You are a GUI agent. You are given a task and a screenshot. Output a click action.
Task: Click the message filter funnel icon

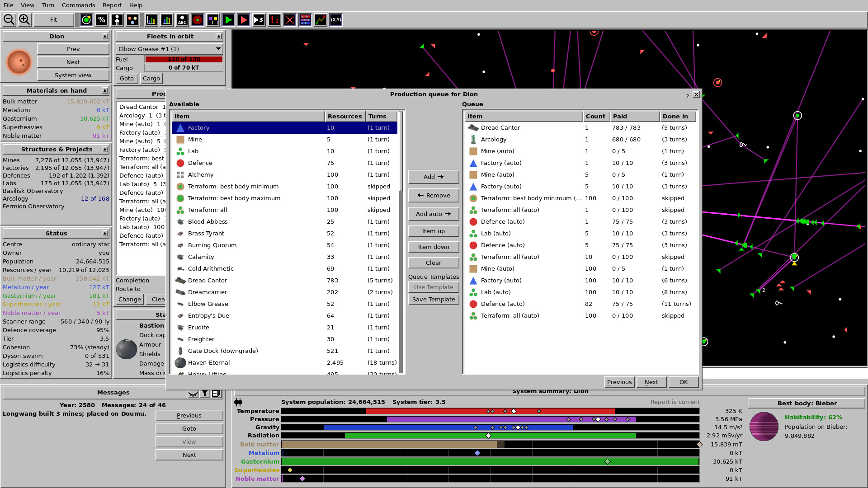coord(205,393)
